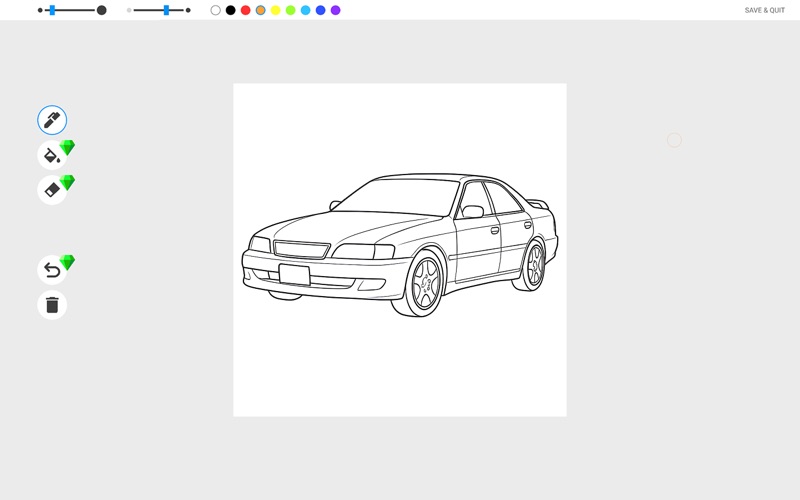Choose the dark blue color swatch
Image resolution: width=800 pixels, height=500 pixels.
tap(320, 10)
